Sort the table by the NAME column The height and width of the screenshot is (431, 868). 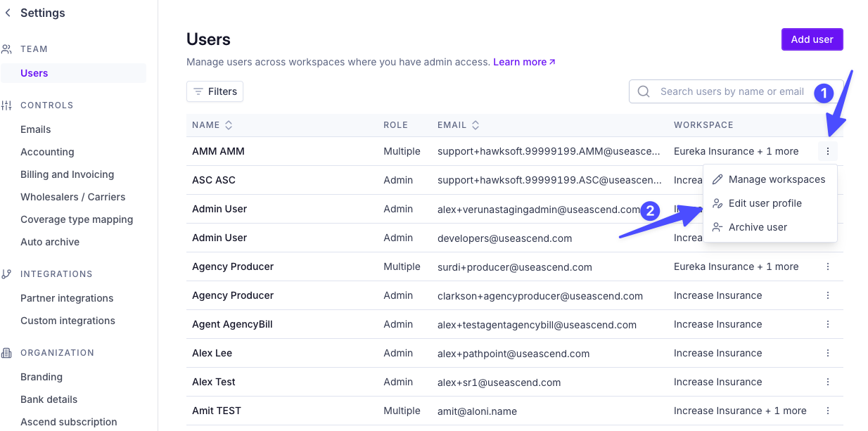click(x=212, y=125)
